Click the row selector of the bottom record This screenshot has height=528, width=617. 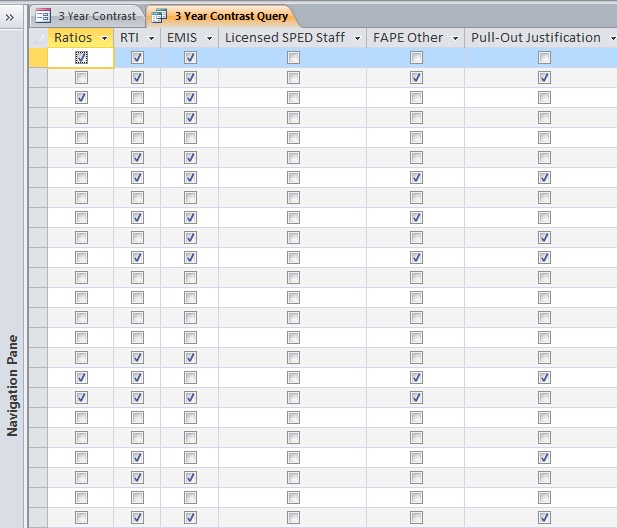pos(38,517)
